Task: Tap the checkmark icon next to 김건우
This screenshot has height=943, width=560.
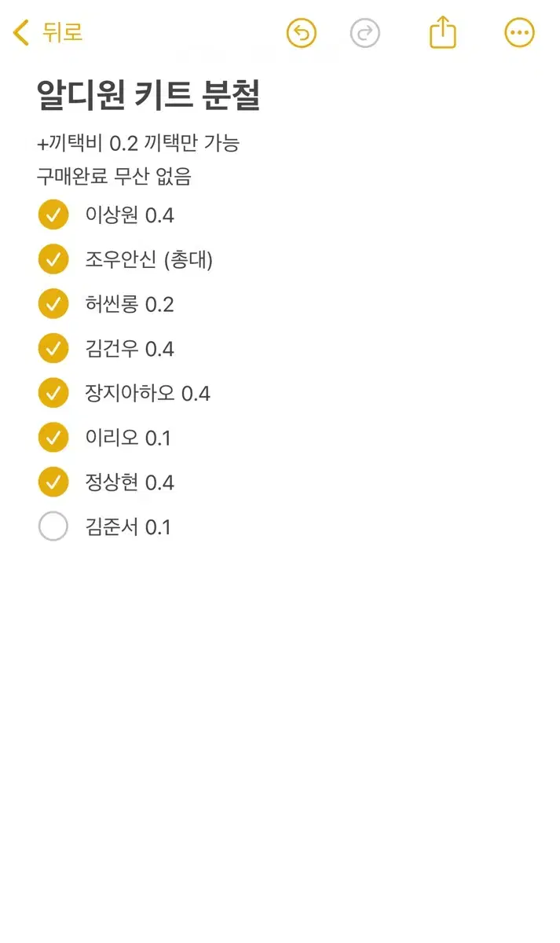Action: click(x=53, y=348)
